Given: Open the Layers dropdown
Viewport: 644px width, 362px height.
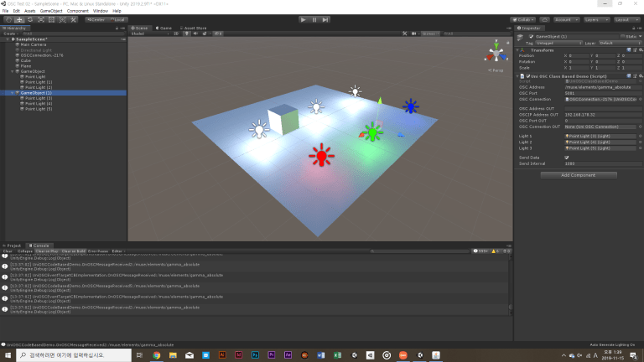Looking at the screenshot, I should 596,18.
